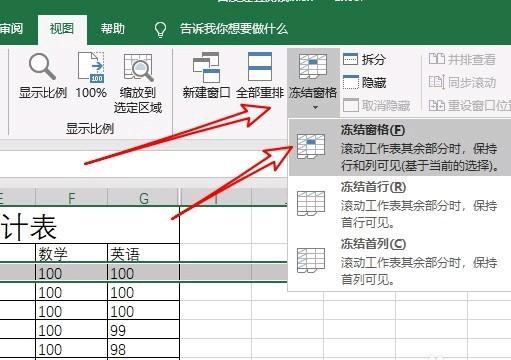The width and height of the screenshot is (511, 360).
Task: Click the lightbulb Tell Me icon
Action: 160,29
